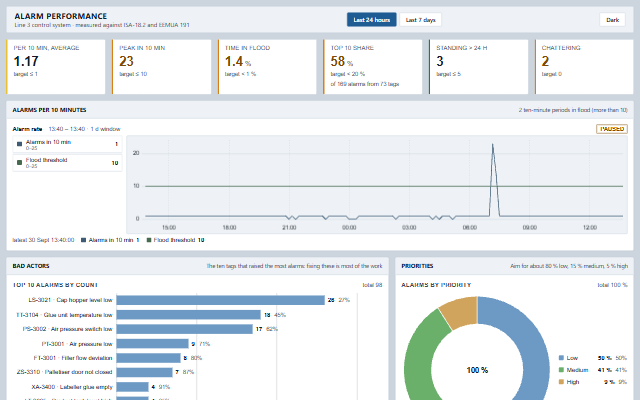Click the High priority legend entry
Image resolution: width=640 pixels, height=400 pixels.
point(593,382)
